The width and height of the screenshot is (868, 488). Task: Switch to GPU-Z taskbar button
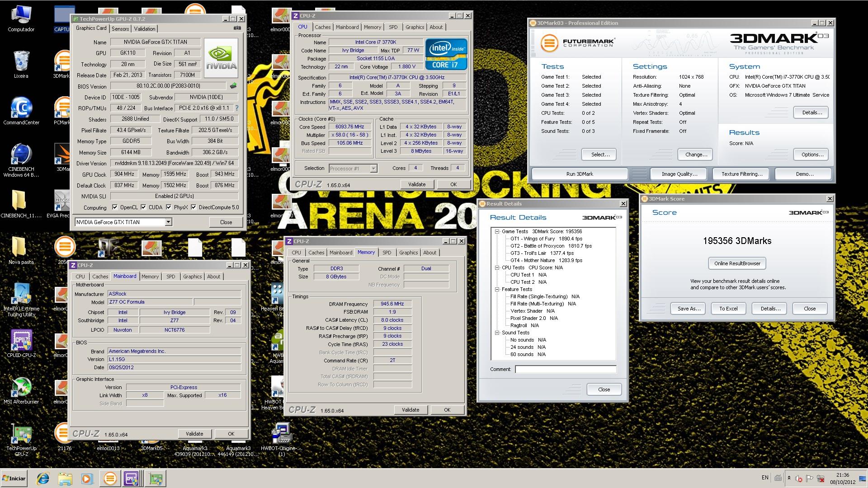tap(156, 479)
